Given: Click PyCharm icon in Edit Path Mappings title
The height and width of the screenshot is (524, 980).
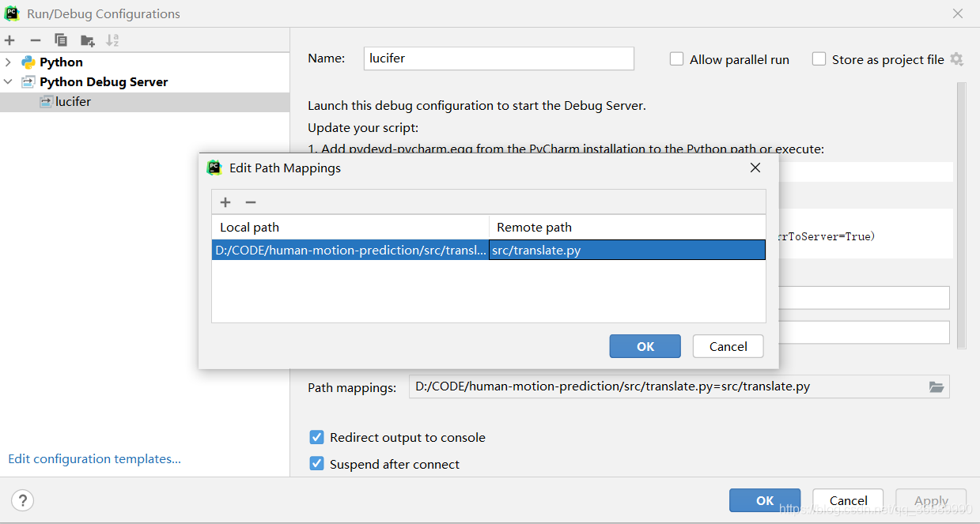Looking at the screenshot, I should (x=214, y=168).
